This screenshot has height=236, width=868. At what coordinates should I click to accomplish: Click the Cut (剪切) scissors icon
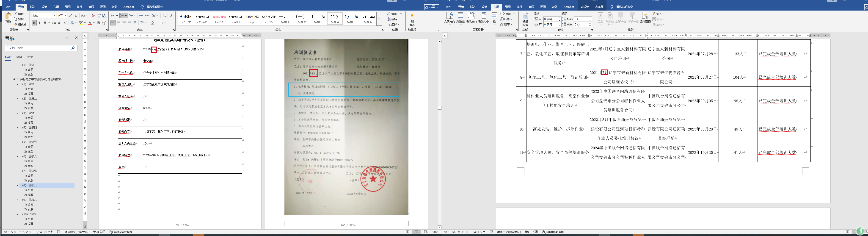16,14
